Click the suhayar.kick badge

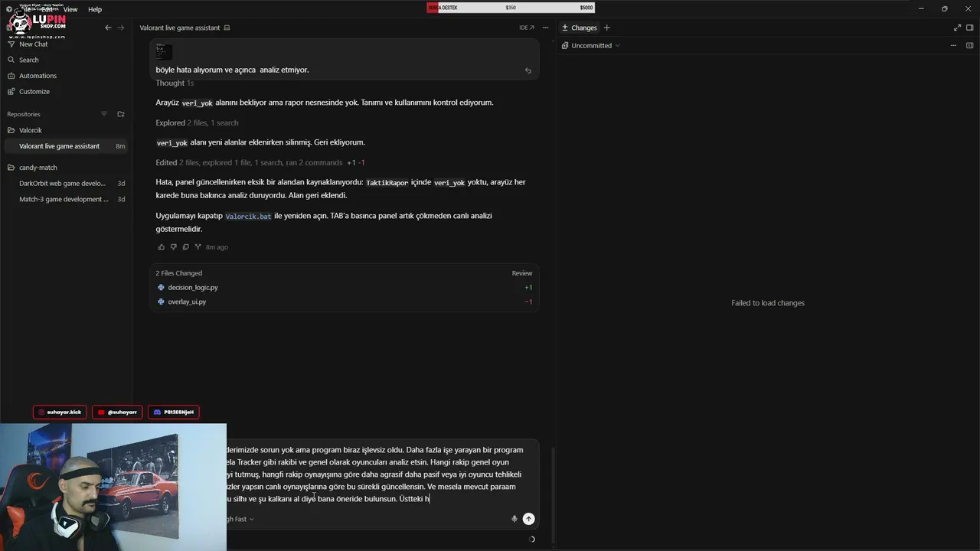pyautogui.click(x=60, y=412)
